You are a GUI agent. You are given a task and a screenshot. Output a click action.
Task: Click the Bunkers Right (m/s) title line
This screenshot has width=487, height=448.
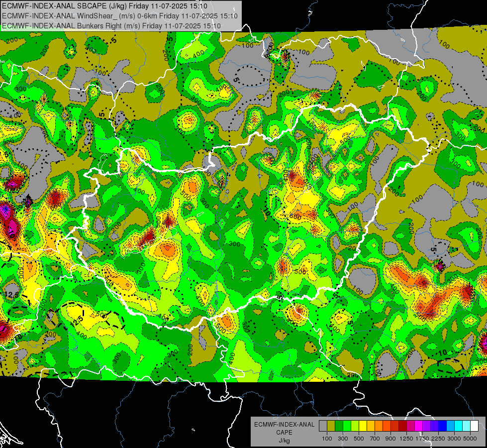tap(111, 26)
